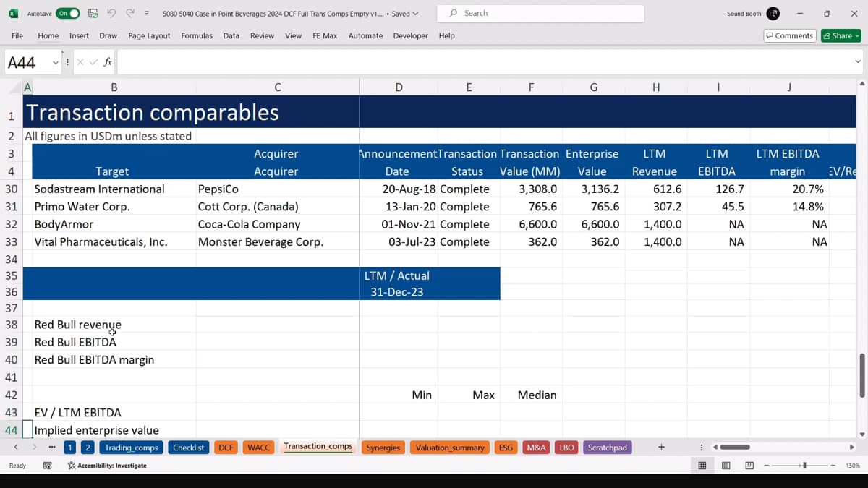Switch to the Insert ribbon tab
Screen dimensions: 868x488
click(x=79, y=35)
